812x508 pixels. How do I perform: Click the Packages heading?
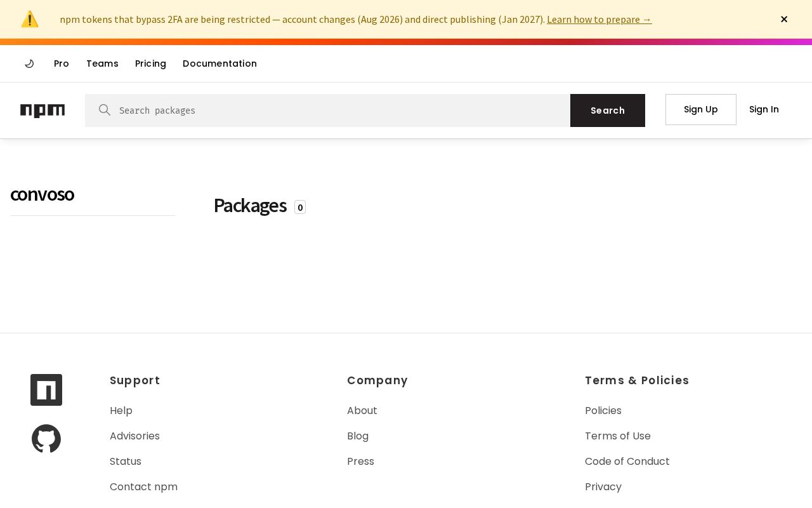tap(250, 206)
